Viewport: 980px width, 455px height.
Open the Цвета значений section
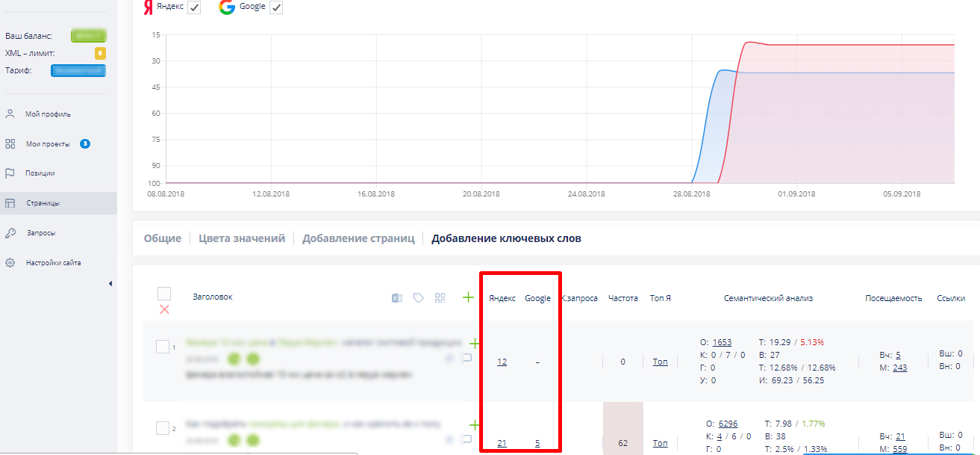click(242, 239)
